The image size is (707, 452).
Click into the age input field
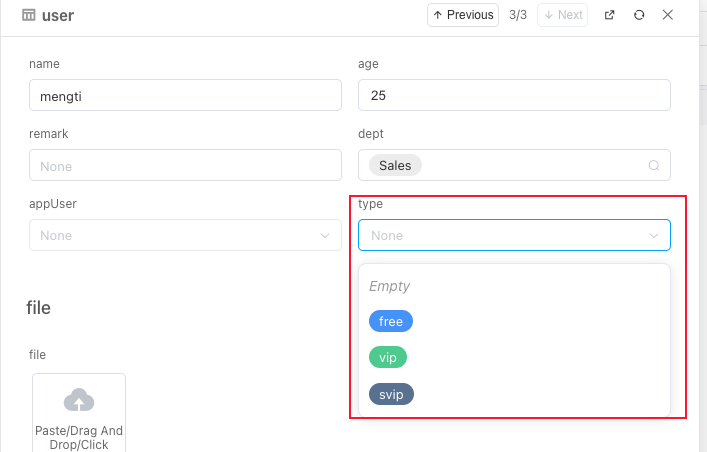[514, 96]
